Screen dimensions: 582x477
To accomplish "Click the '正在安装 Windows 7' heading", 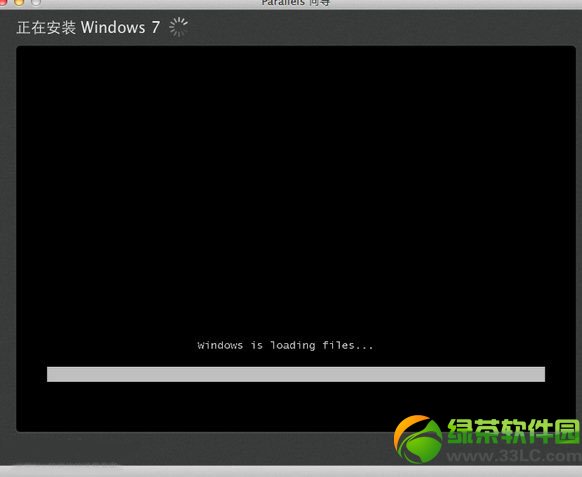I will click(x=88, y=27).
